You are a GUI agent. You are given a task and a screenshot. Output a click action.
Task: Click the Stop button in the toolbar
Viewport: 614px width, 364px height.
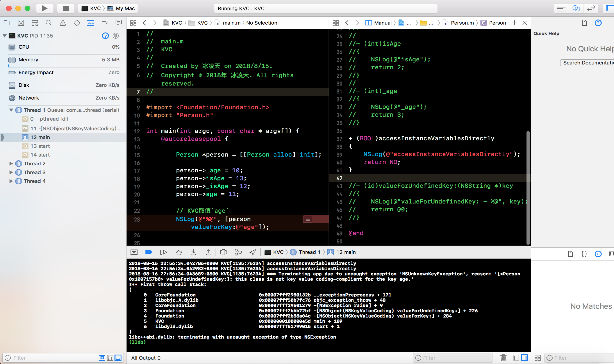coord(66,8)
